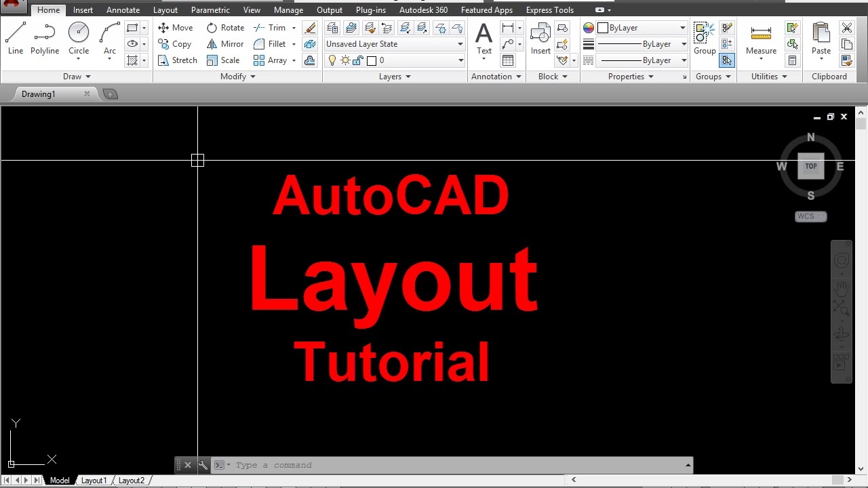Switch to the Layout2 tab
This screenshot has height=488, width=868.
(x=132, y=481)
